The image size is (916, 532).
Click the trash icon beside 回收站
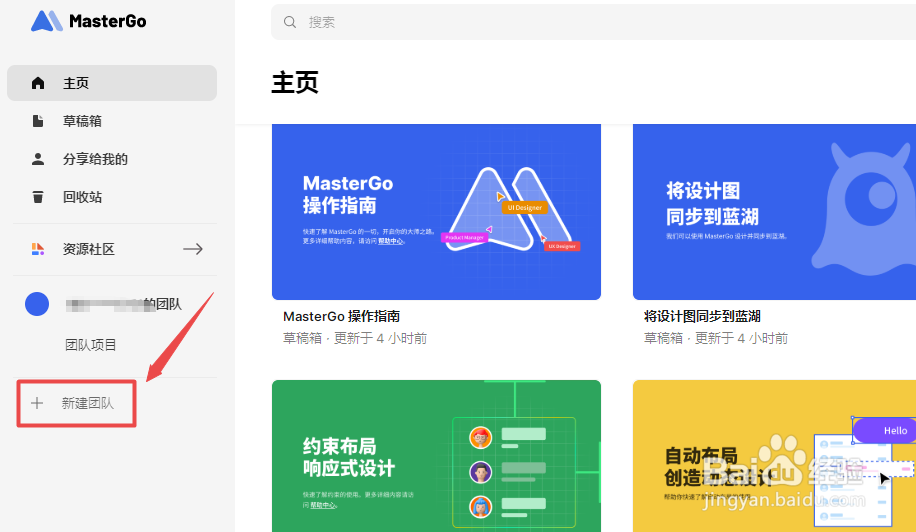[38, 197]
